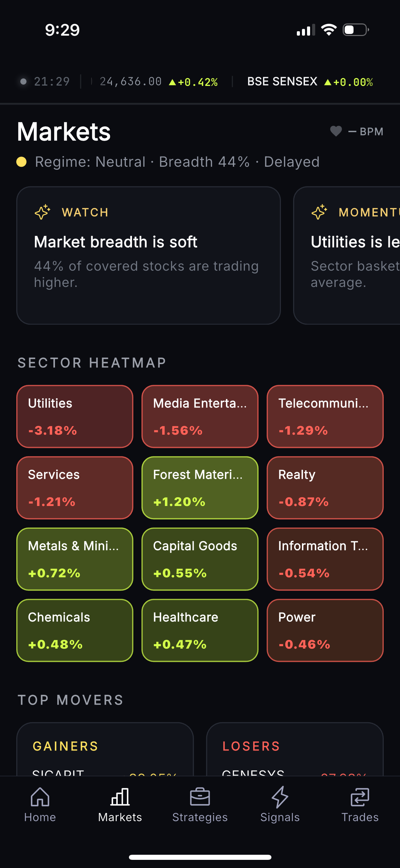Open Trades swap arrows icon
The width and height of the screenshot is (400, 868).
(x=360, y=797)
